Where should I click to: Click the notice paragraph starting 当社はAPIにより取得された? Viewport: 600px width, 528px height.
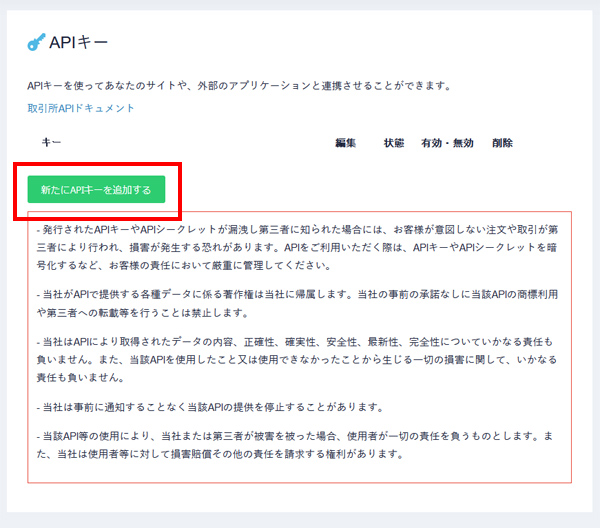[x=297, y=359]
